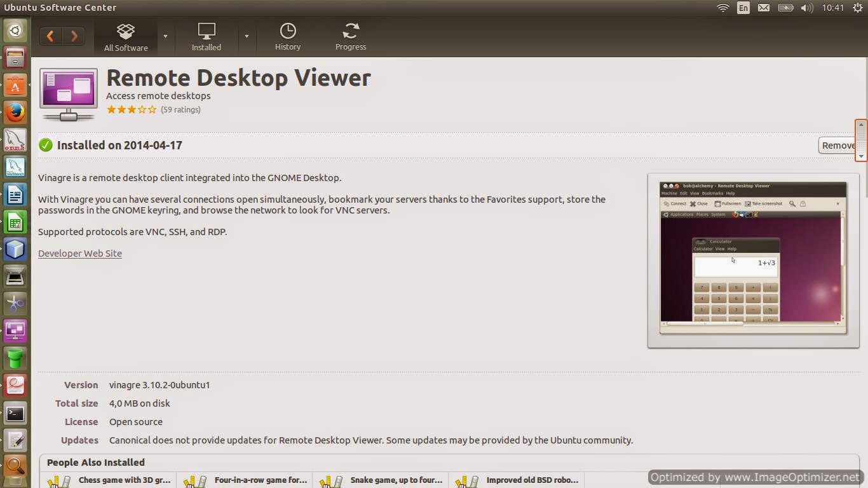Open the Wi-Fi network indicator
Image resolution: width=868 pixels, height=488 pixels.
(722, 8)
